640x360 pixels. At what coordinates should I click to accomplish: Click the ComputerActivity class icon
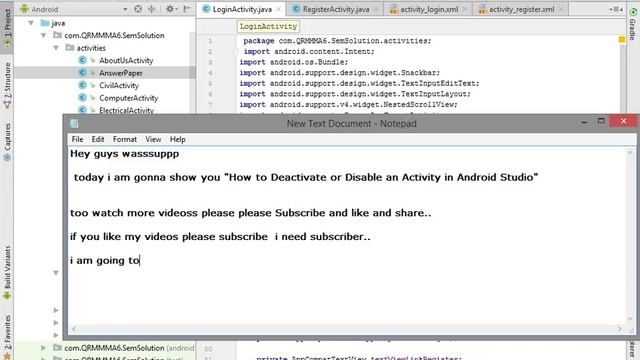(82, 98)
